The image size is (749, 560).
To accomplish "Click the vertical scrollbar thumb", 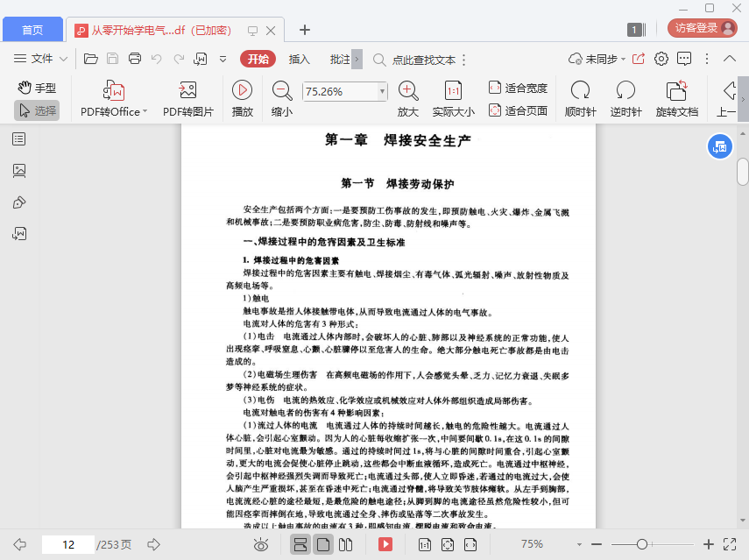I will [x=743, y=171].
